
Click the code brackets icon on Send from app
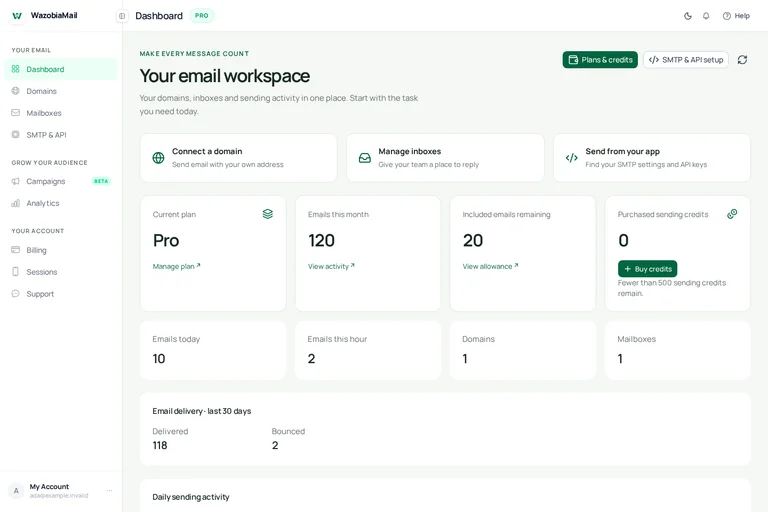pos(572,158)
